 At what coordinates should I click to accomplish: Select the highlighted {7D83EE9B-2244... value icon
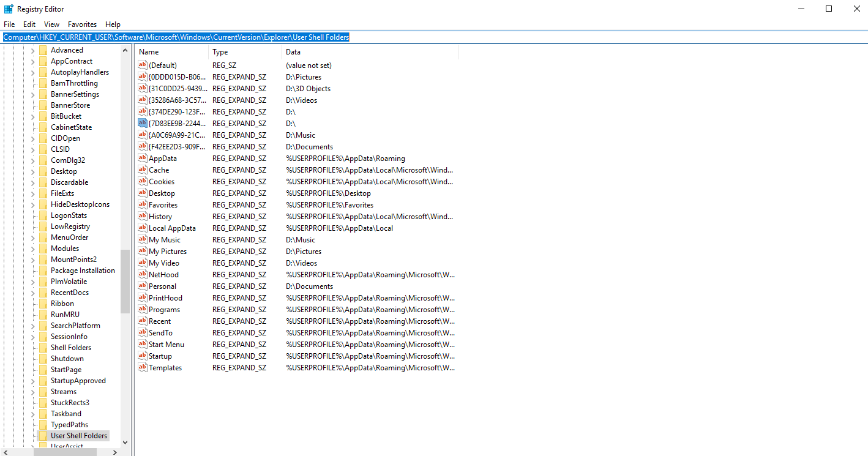pos(143,123)
